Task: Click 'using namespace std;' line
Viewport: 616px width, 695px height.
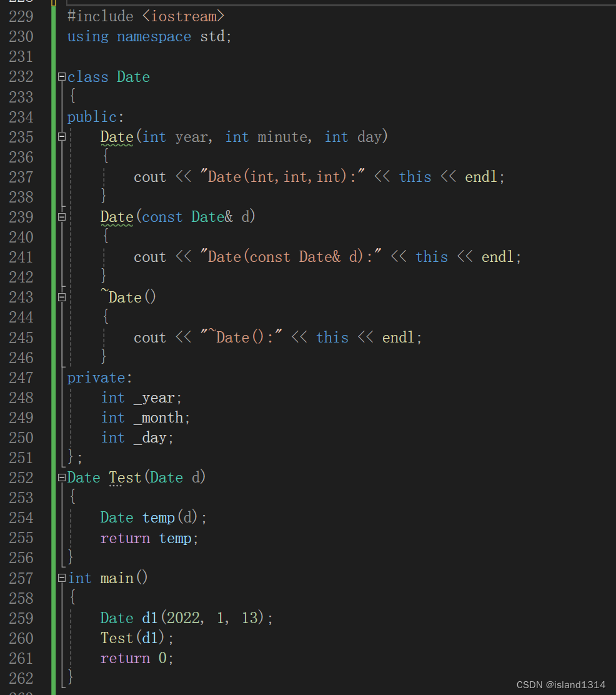Action: click(149, 36)
